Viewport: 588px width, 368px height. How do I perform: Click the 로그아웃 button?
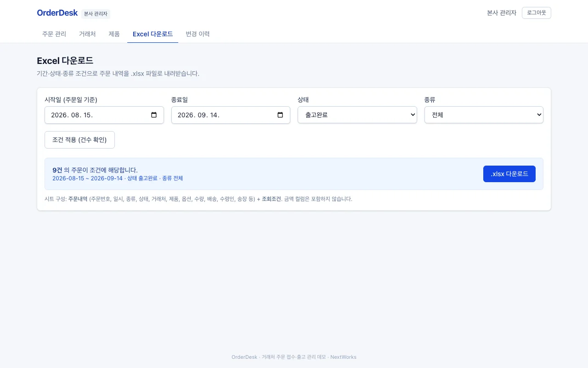click(537, 13)
